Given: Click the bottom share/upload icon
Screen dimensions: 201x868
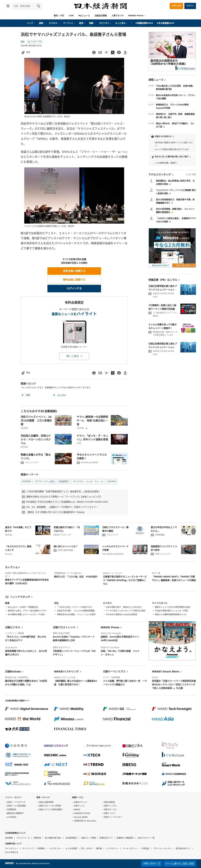Looking at the screenshot, I should [125, 373].
